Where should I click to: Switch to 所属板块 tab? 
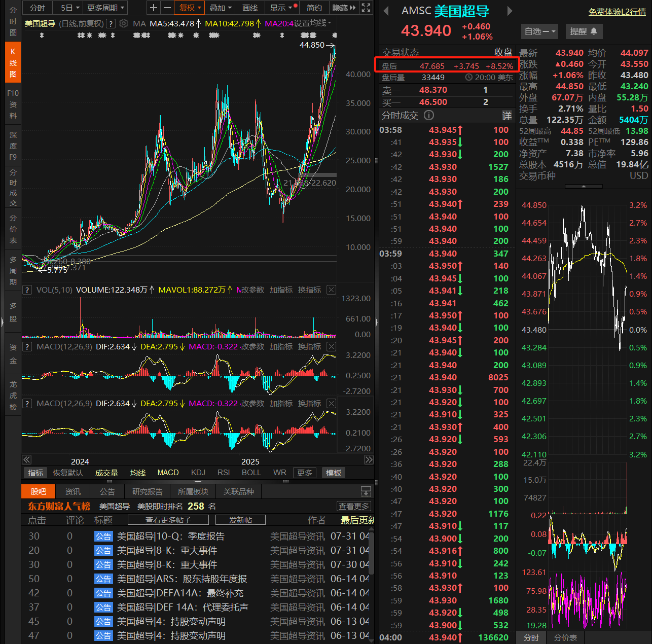(x=193, y=491)
